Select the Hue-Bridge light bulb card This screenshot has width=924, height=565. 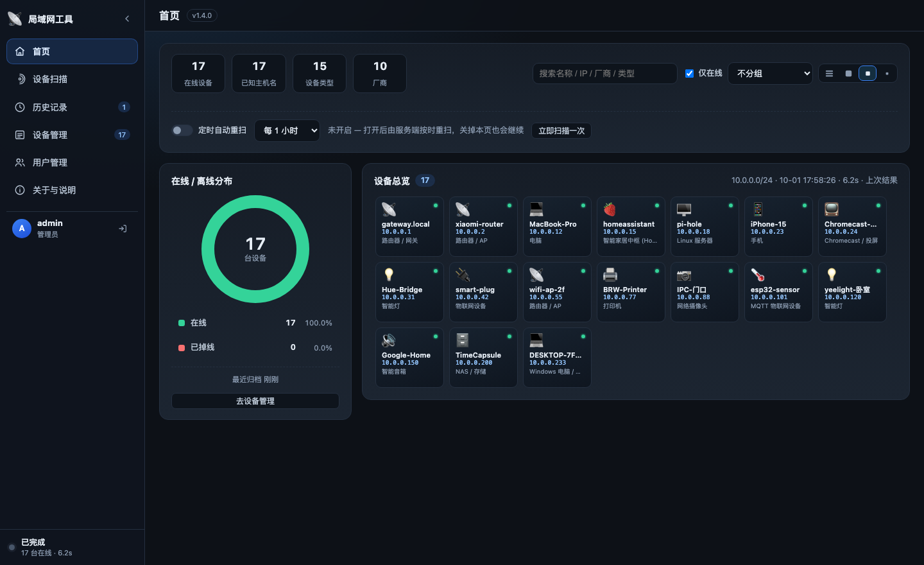[409, 292]
